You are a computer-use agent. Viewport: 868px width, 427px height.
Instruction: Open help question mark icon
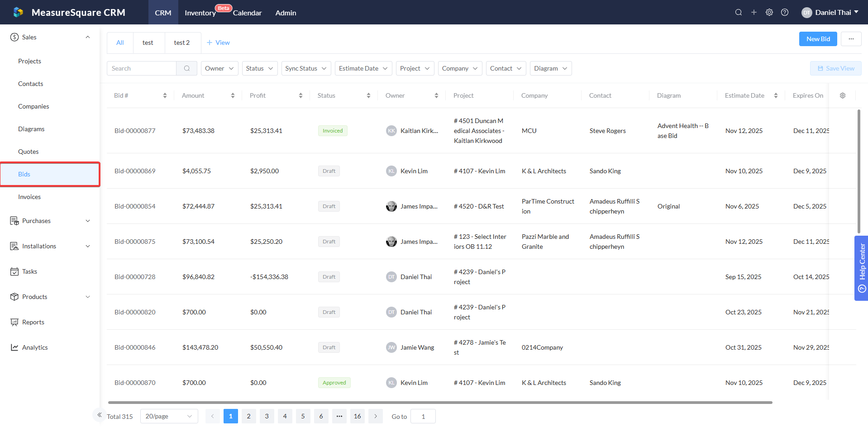pyautogui.click(x=784, y=12)
